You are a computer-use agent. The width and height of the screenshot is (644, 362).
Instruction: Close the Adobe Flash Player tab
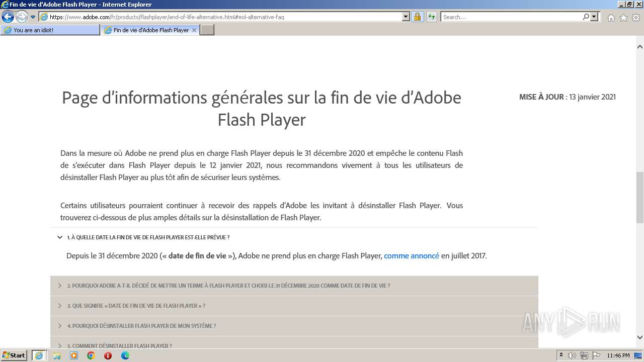194,30
